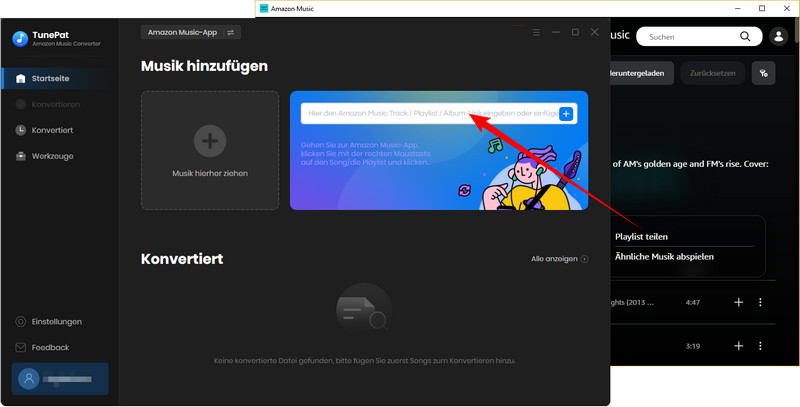Click the 3:19 track duration text
The image size is (800, 407).
tap(692, 346)
